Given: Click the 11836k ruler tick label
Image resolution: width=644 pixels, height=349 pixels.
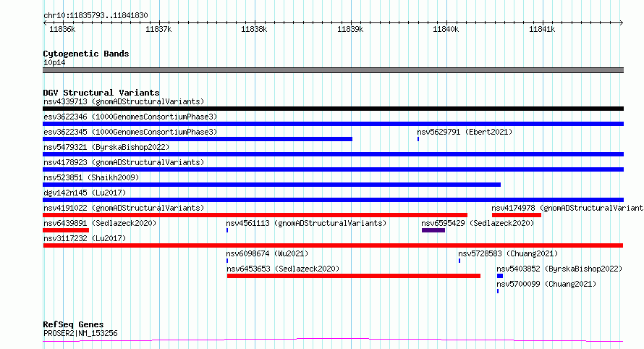Looking at the screenshot, I should [62, 29].
